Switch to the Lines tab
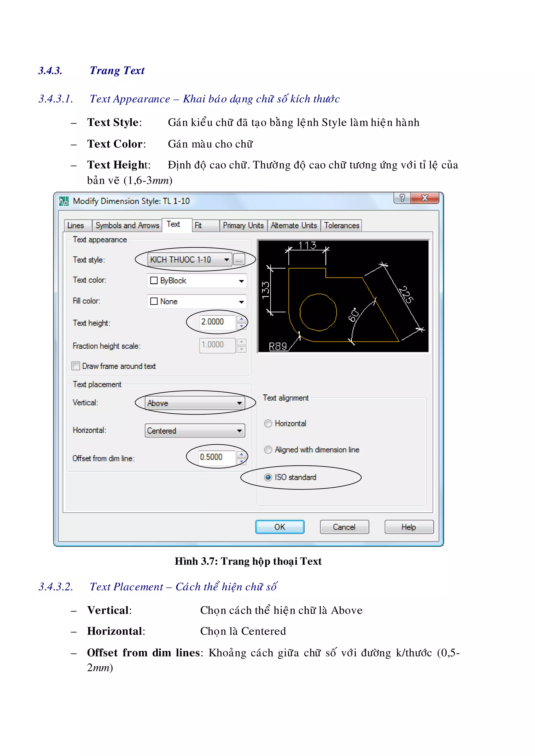535x756 pixels. tap(78, 226)
